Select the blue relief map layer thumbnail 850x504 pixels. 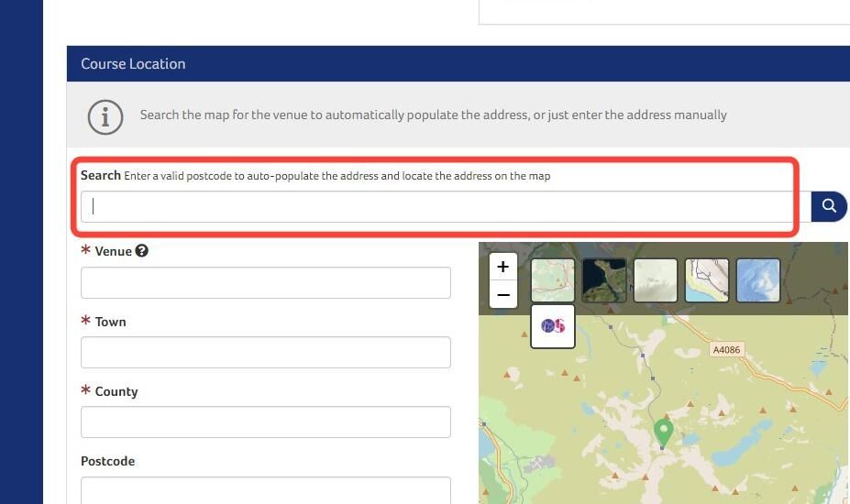point(757,280)
